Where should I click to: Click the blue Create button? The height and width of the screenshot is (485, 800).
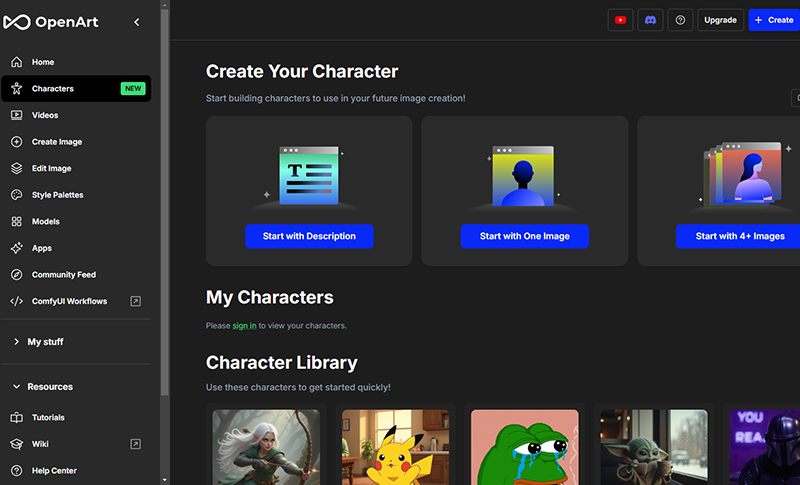(774, 20)
